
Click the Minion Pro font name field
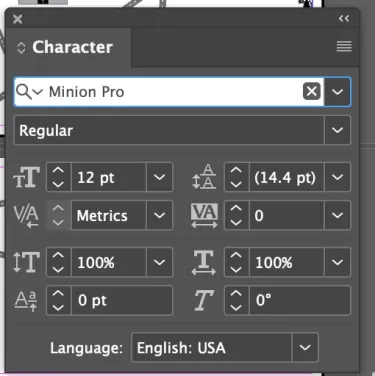(x=173, y=92)
